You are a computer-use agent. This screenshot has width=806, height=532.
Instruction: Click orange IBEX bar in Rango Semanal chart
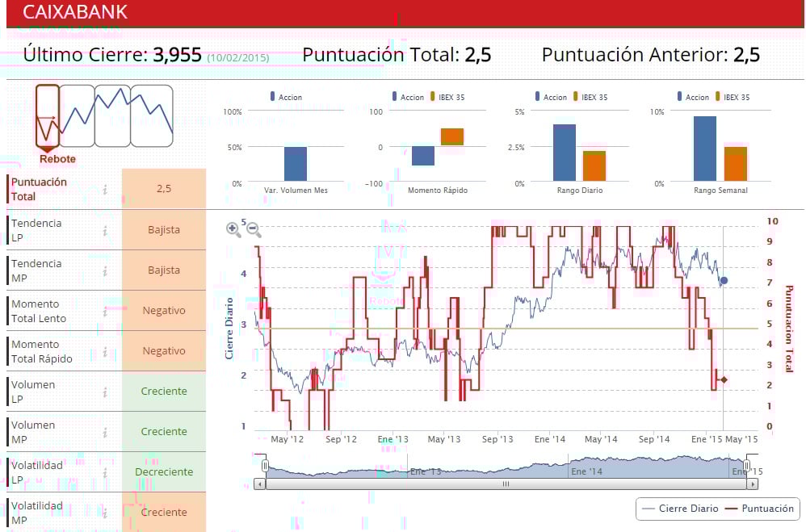pos(736,164)
